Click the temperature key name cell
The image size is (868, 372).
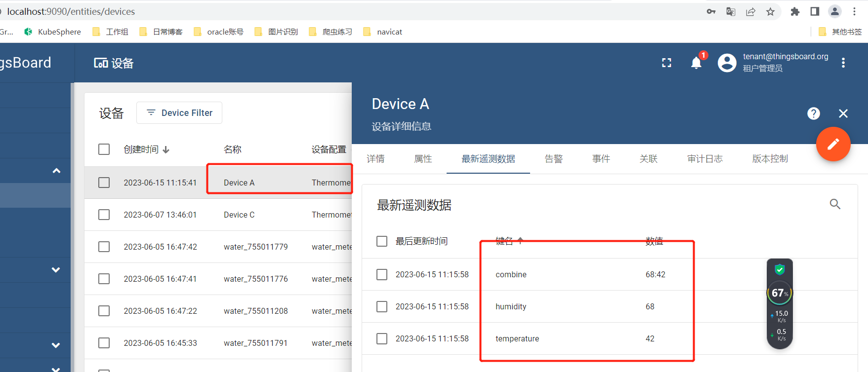point(517,338)
